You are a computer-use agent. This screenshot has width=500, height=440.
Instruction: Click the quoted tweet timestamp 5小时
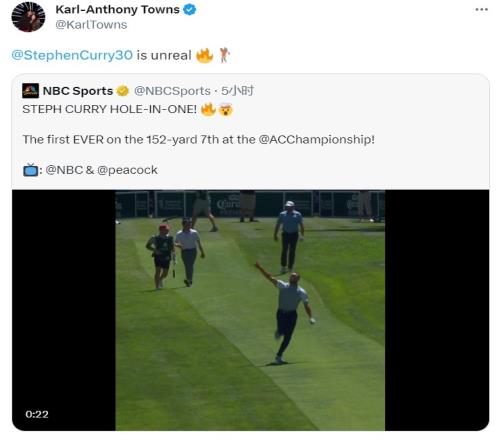click(x=237, y=91)
